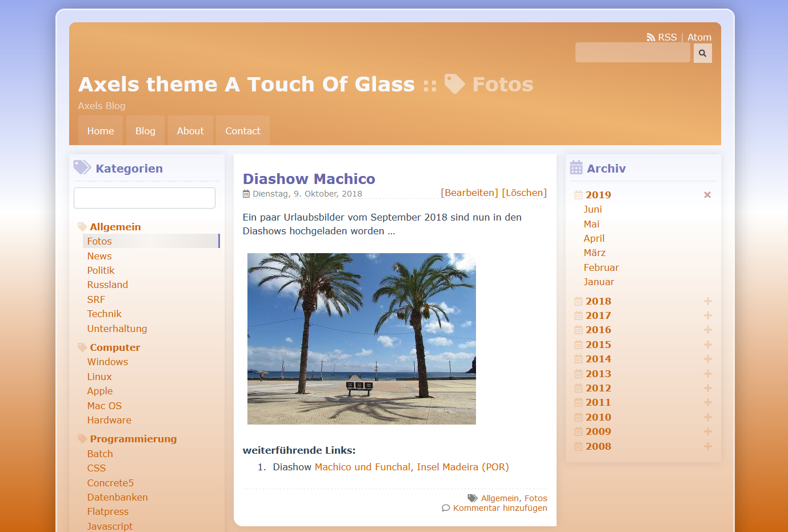Click Kommentar hinzufügen link
The image size is (788, 532).
(500, 508)
